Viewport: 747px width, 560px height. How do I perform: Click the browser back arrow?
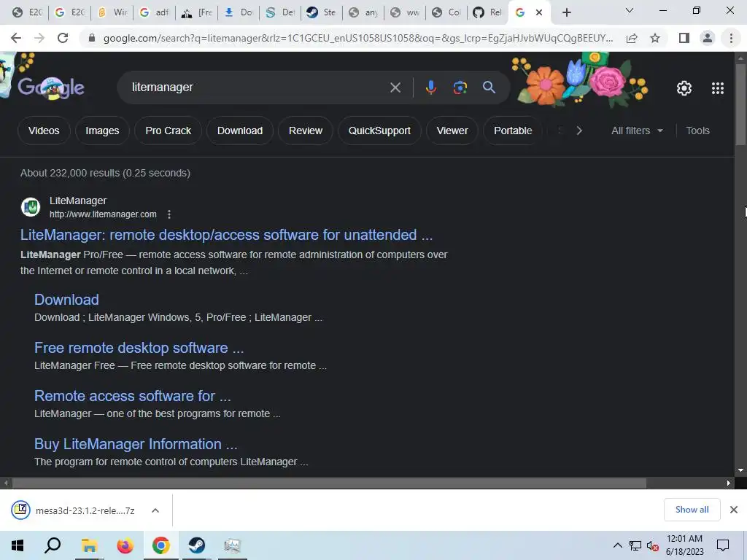(16, 38)
